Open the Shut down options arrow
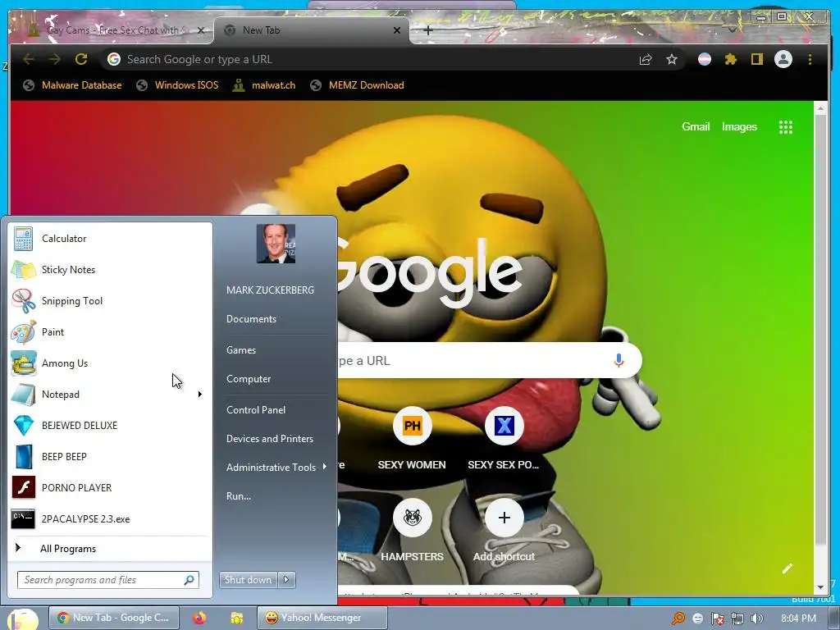 tap(286, 580)
